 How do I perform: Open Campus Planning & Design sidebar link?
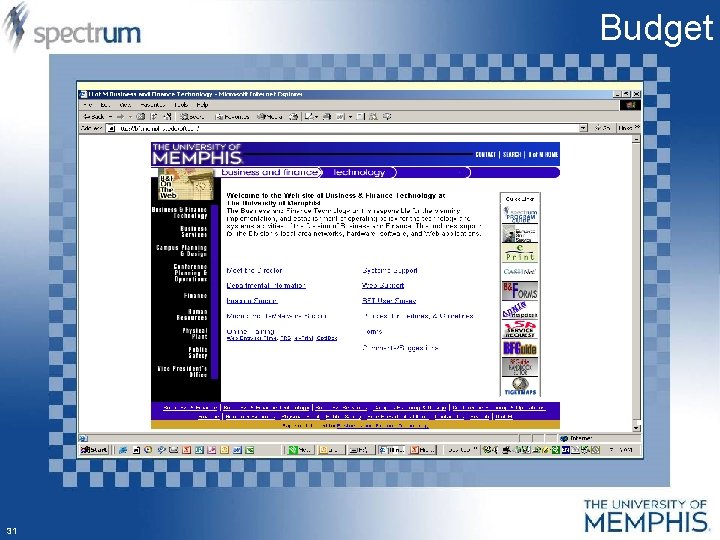pos(182,251)
